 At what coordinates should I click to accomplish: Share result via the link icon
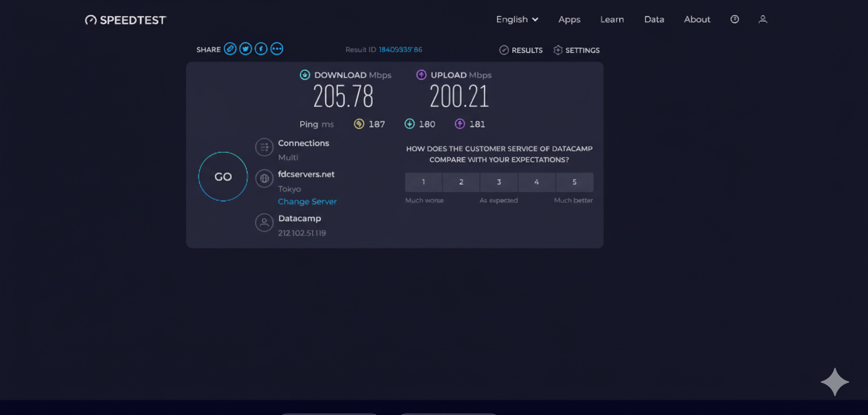(230, 49)
